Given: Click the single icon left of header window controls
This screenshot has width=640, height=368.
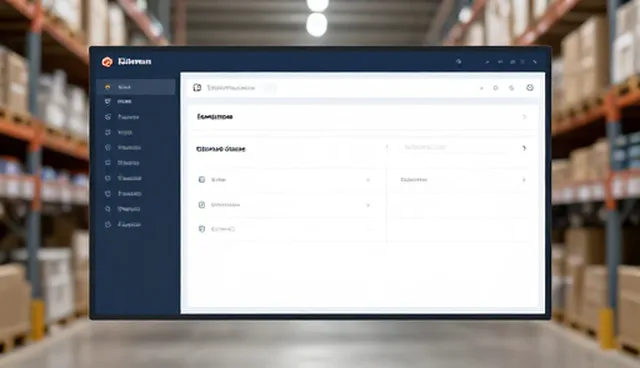Looking at the screenshot, I should [458, 62].
